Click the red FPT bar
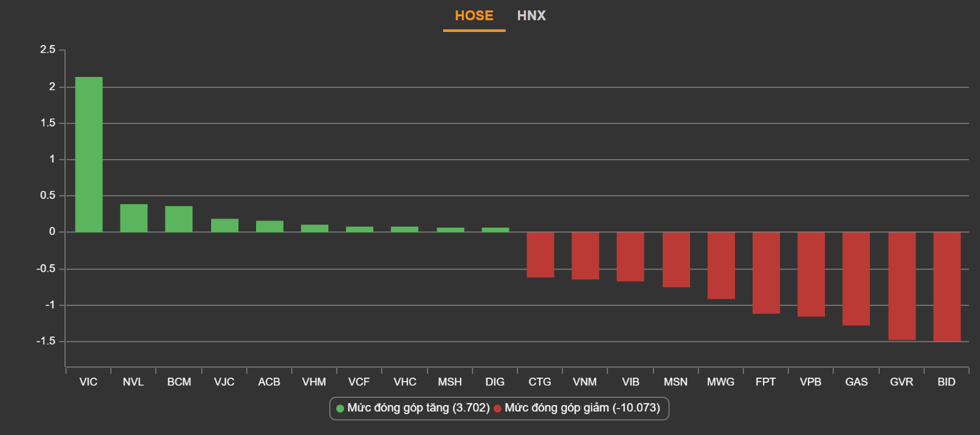The height and width of the screenshot is (435, 980). tap(766, 273)
